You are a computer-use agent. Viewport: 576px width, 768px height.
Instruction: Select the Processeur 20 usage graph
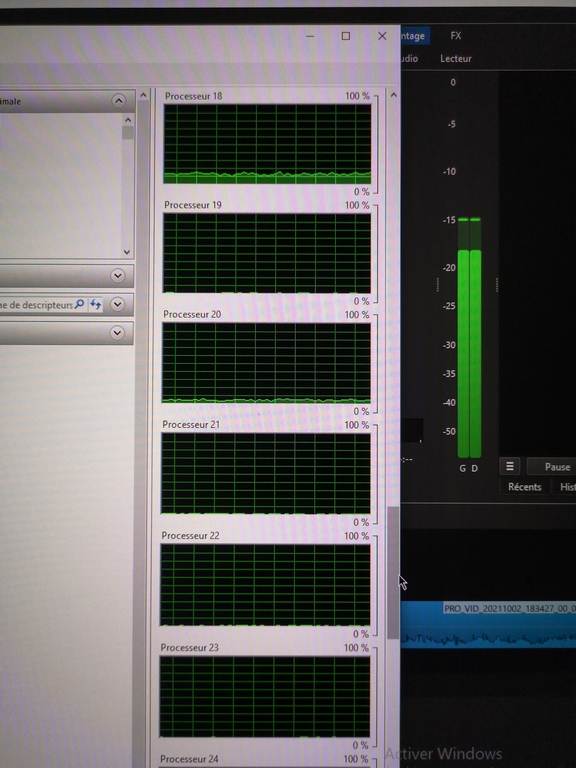point(266,363)
